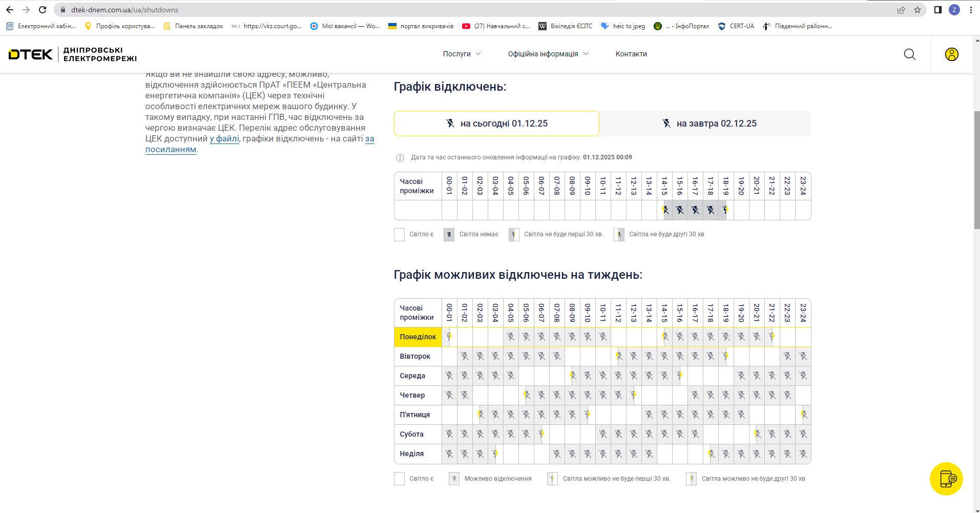Open the yellow user profile icon
The image size is (980, 513).
coord(951,54)
